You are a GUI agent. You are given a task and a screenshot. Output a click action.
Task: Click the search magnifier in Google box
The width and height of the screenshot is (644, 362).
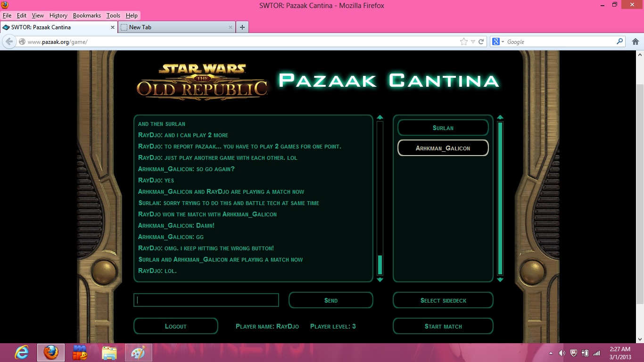point(619,41)
